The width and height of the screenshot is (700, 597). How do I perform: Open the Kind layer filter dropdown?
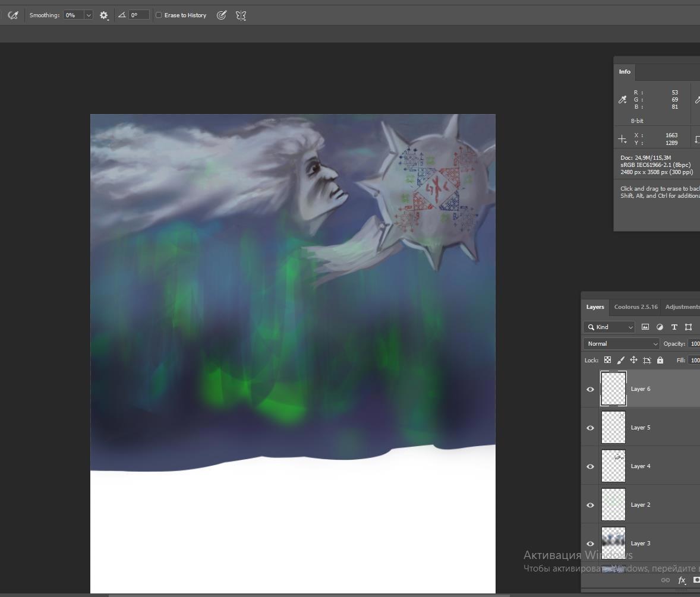(x=609, y=327)
